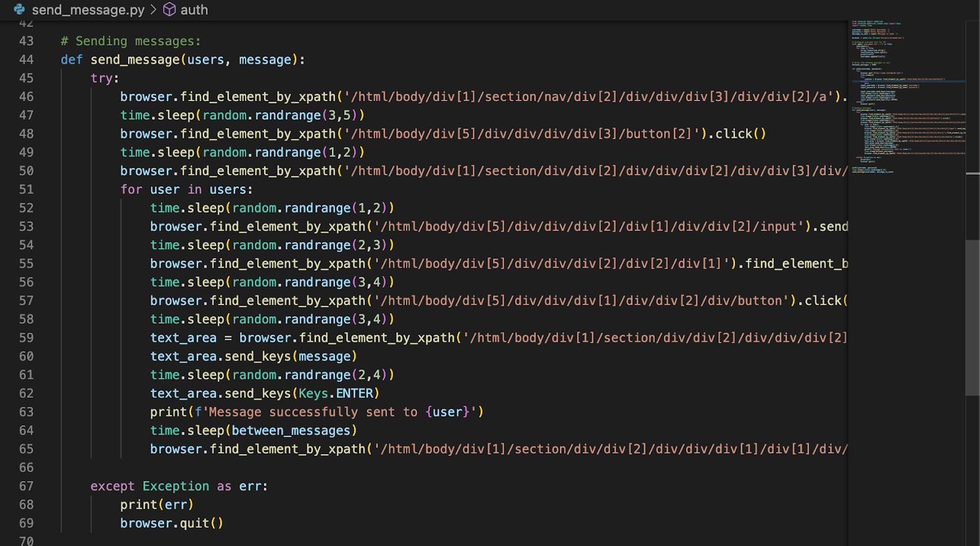
Task: Click '.click()' at the end of line 48
Action: pyautogui.click(x=737, y=134)
